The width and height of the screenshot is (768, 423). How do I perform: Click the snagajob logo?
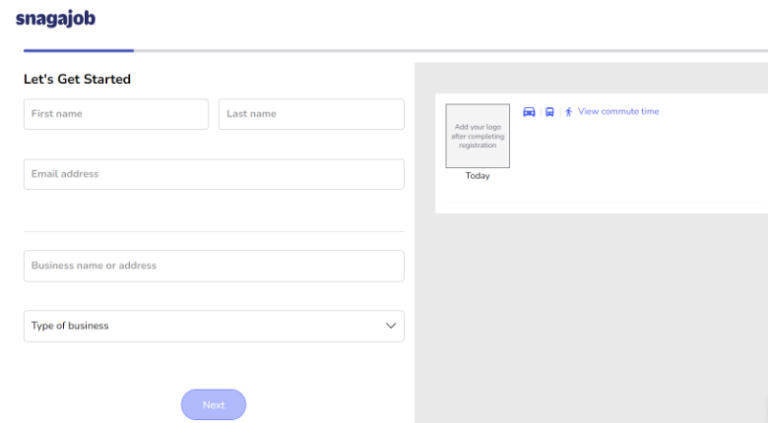tap(56, 19)
